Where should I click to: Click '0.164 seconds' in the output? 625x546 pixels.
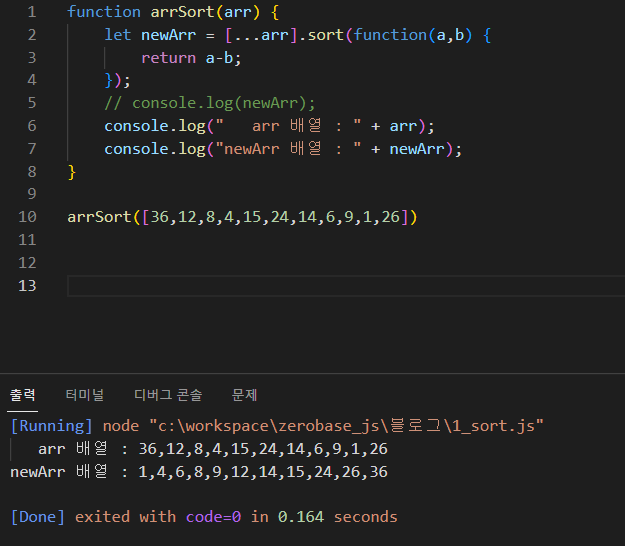tap(338, 517)
